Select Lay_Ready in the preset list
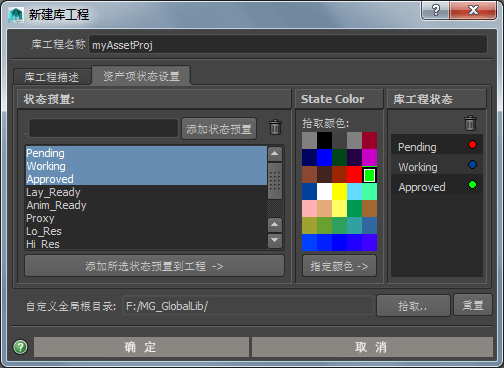Viewport: 504px width, 368px height. (x=146, y=192)
